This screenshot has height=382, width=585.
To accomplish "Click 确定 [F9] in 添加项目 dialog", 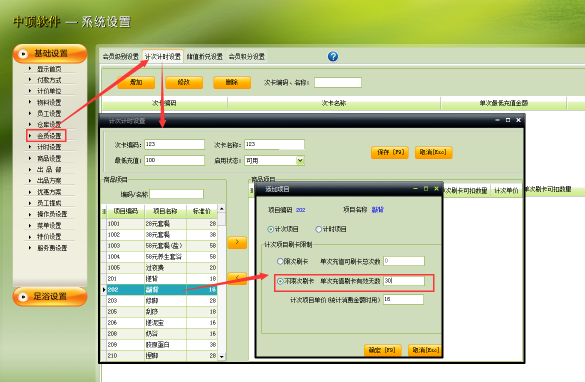I will 382,350.
